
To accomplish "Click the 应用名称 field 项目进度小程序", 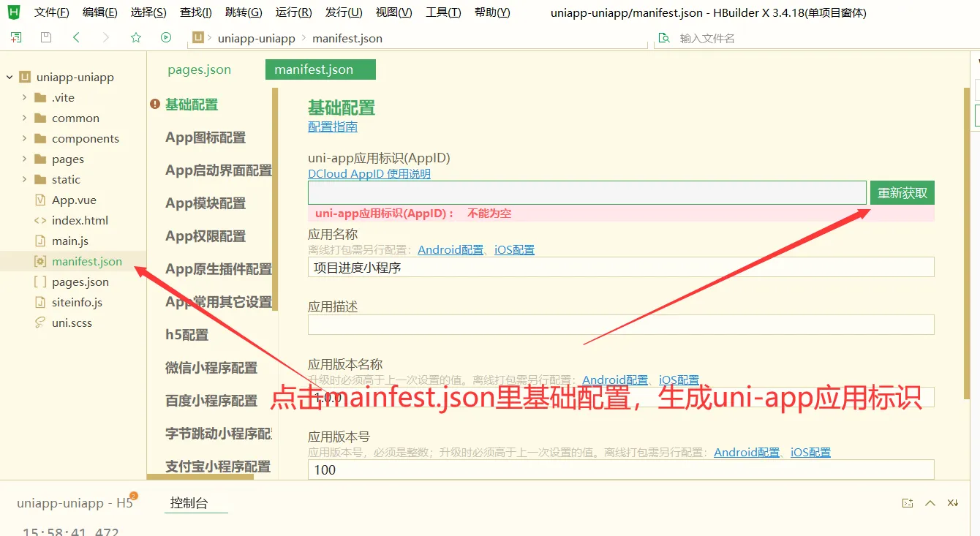I will pos(621,267).
